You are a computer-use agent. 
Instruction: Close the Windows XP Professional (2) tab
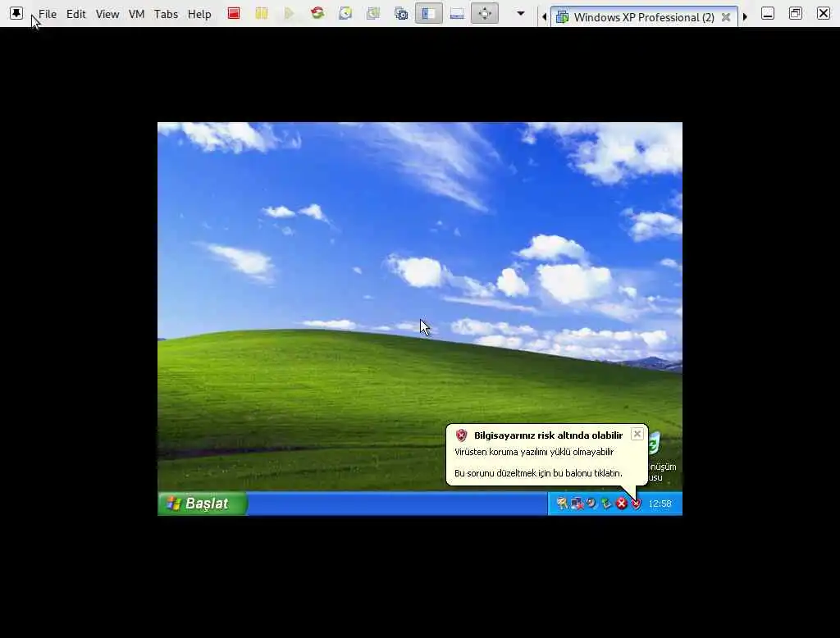point(726,17)
